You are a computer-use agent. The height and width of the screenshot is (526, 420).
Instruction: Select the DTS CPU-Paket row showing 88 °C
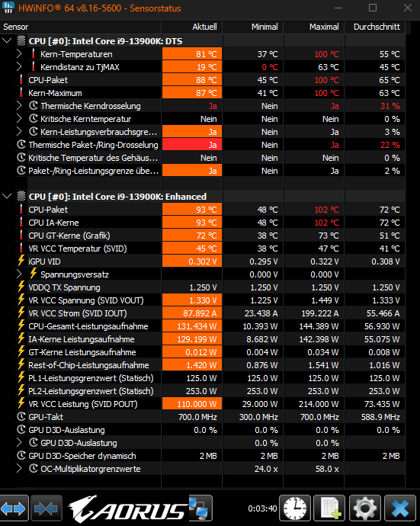[210, 80]
